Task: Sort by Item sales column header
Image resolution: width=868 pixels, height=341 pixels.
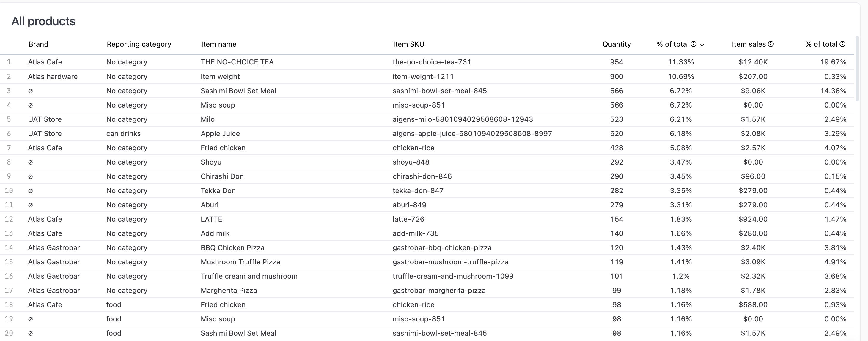Action: click(749, 44)
